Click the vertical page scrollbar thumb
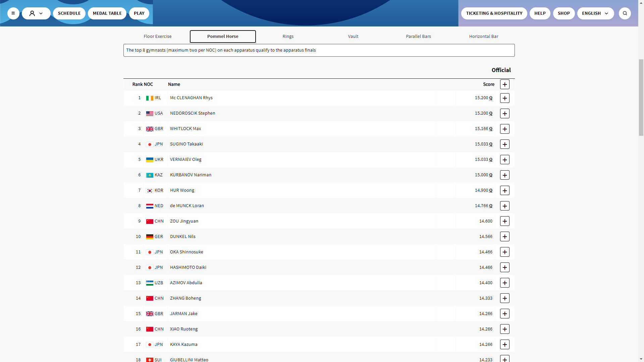 641,97
